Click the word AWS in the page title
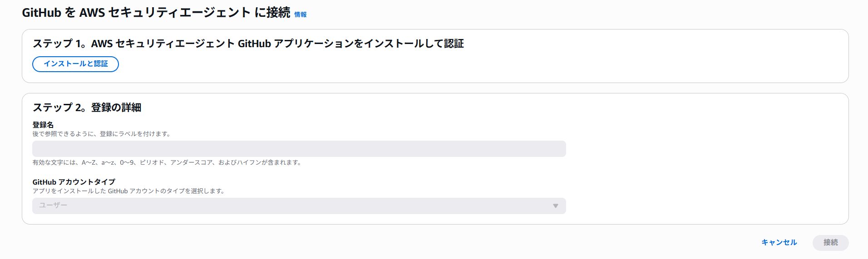The width and height of the screenshot is (868, 259). point(92,13)
